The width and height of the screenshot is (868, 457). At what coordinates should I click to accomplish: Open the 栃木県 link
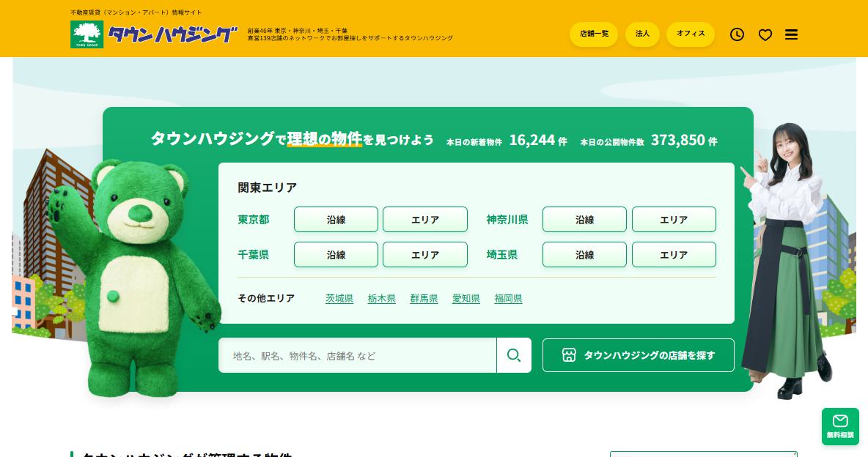click(381, 299)
